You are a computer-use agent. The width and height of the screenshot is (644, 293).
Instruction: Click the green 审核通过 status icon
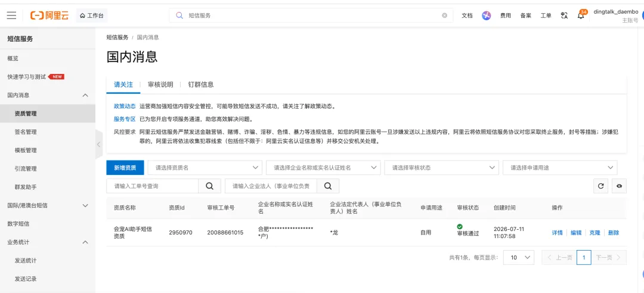coord(460,226)
